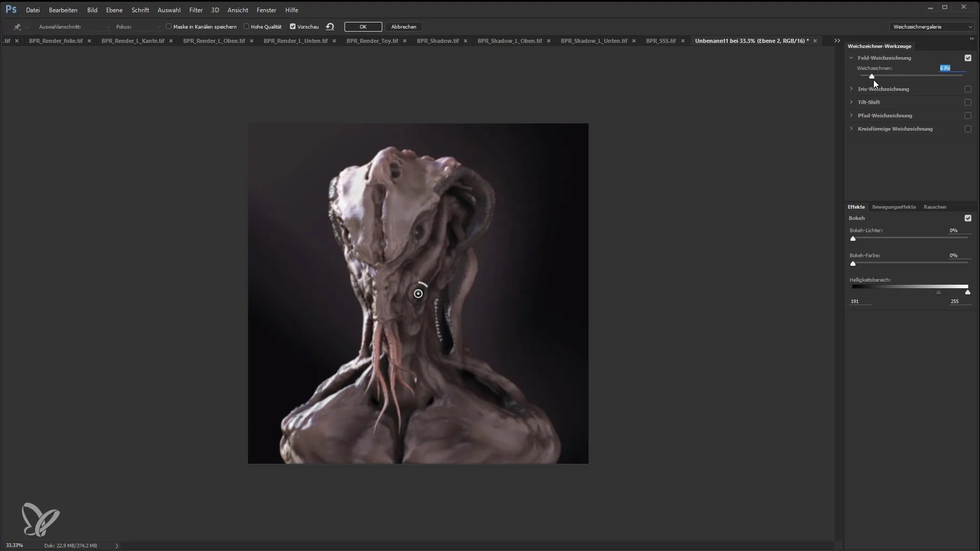Image resolution: width=980 pixels, height=551 pixels.
Task: Close the BPR_Shadow.tif tab
Action: pos(465,41)
